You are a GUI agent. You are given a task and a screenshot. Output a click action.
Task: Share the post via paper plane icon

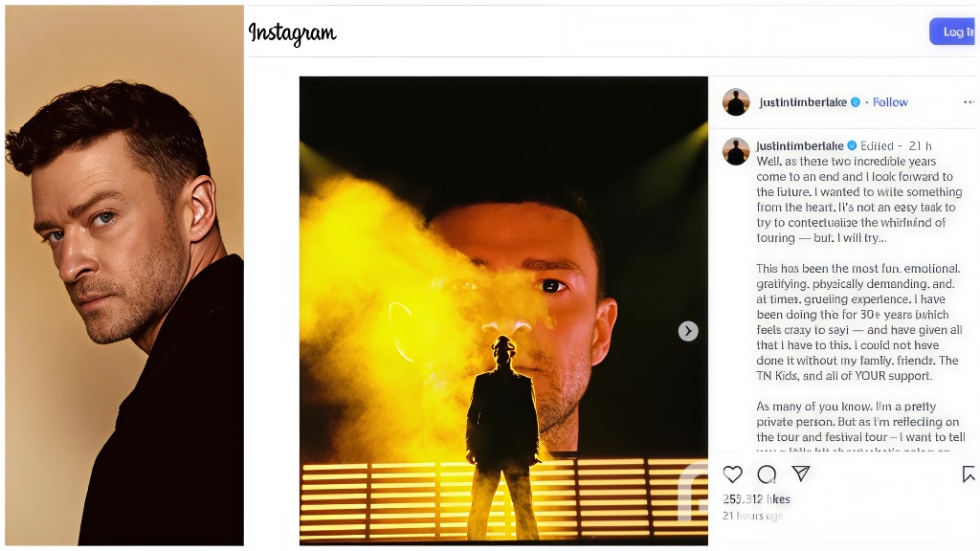(x=801, y=474)
